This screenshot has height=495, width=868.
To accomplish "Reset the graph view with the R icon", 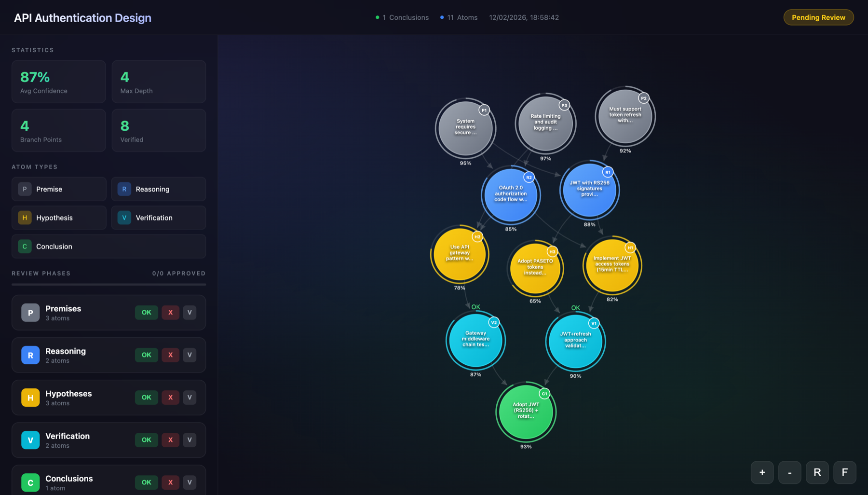I will point(817,472).
